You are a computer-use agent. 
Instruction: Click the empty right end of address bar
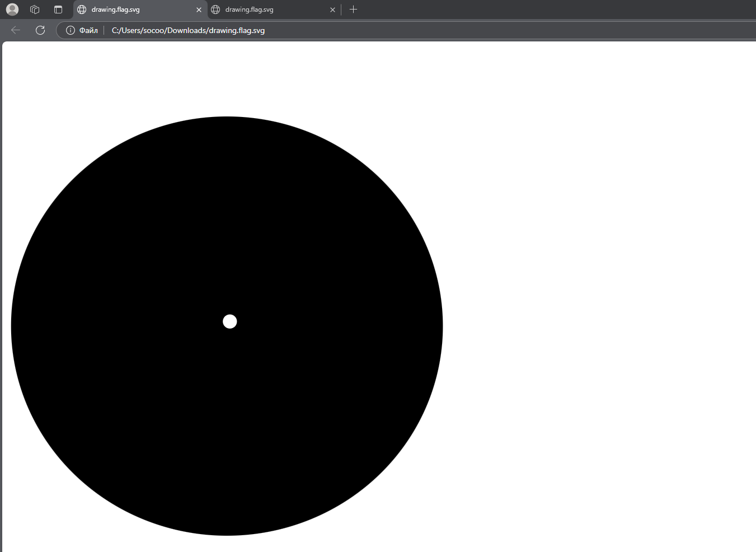(x=560, y=30)
